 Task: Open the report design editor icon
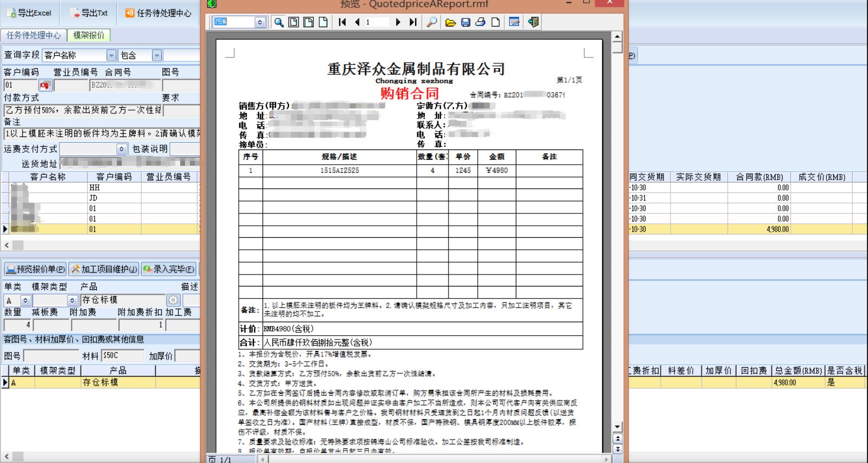[x=514, y=22]
